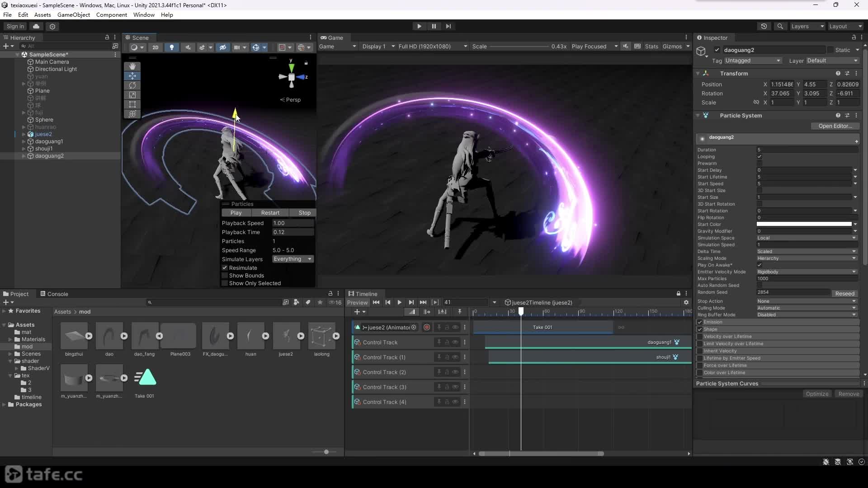Play the Timeline preview
This screenshot has height=488, width=868.
point(399,302)
